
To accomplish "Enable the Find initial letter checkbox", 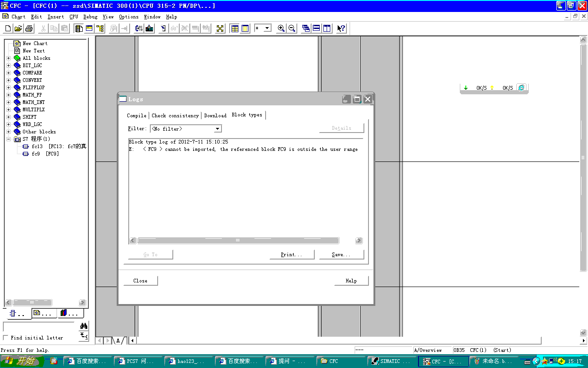I will click(6, 338).
